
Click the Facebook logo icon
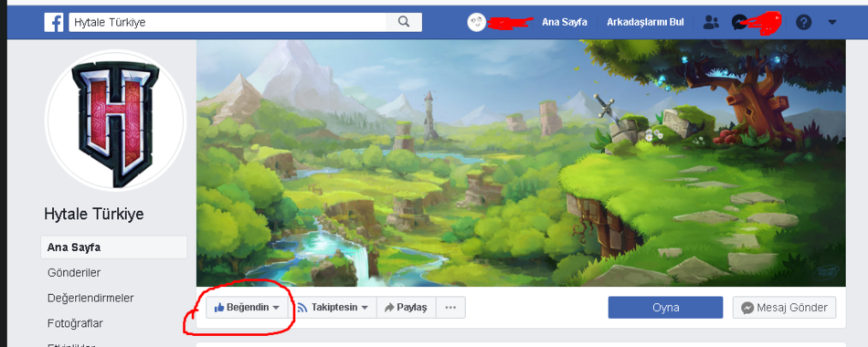click(x=54, y=22)
